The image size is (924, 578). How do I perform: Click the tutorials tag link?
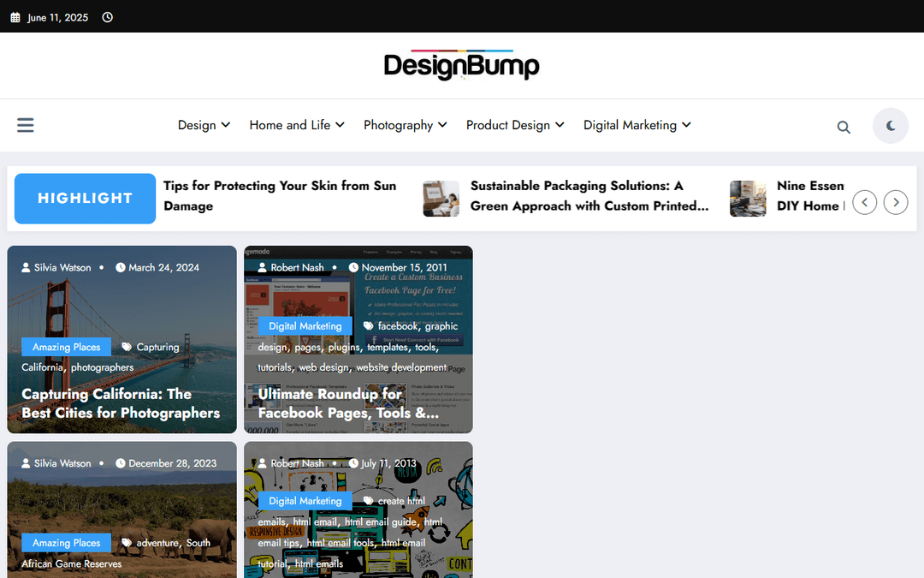click(274, 367)
